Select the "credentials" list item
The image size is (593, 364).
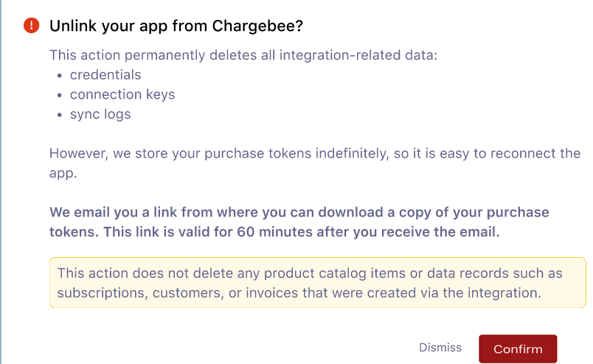pyautogui.click(x=105, y=75)
